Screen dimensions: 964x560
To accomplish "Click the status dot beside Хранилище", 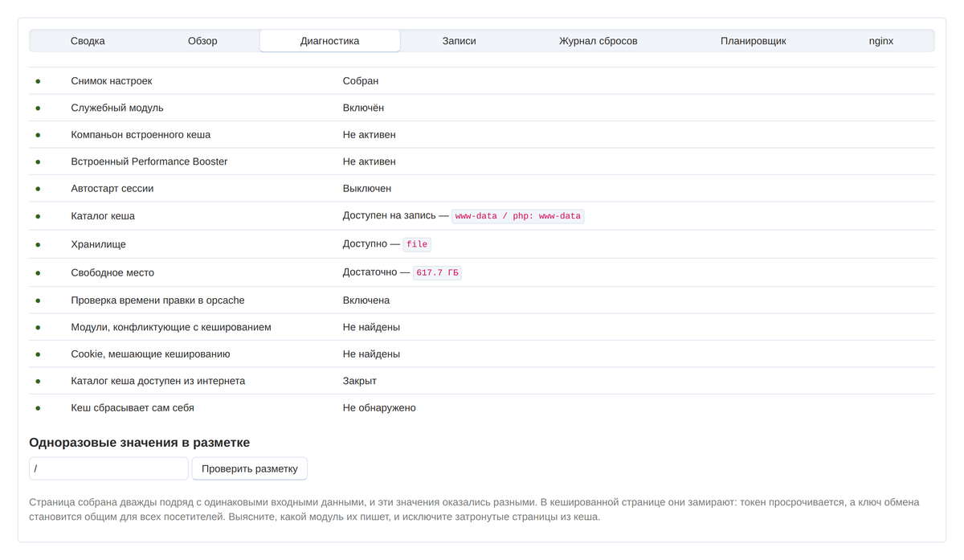I will pos(38,244).
